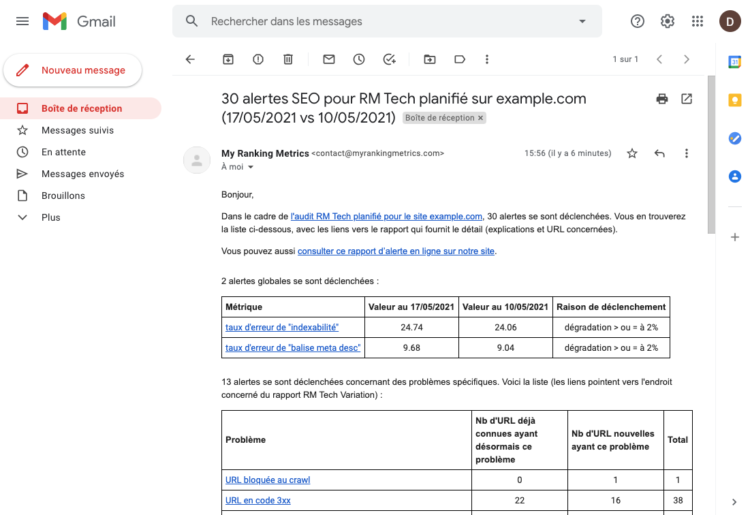Add email to Tasks
This screenshot has width=750, height=515.
click(389, 59)
